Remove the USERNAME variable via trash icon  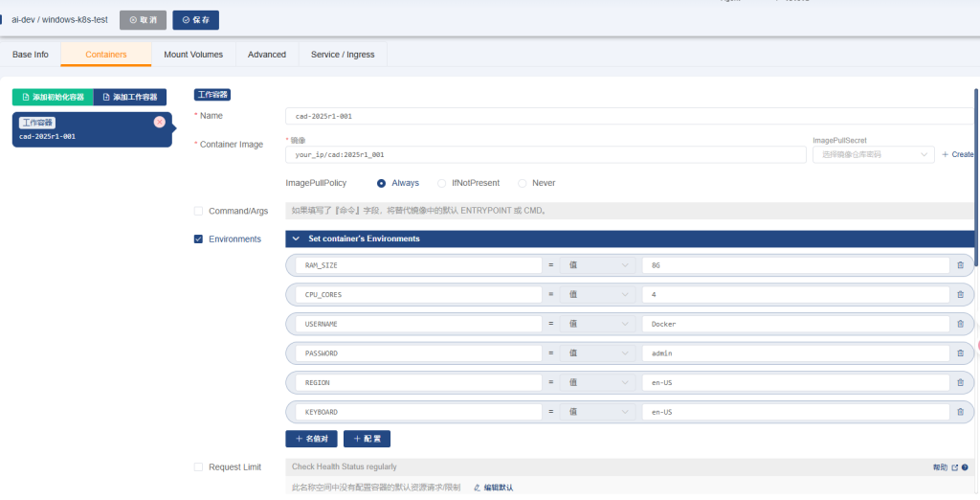tap(960, 324)
